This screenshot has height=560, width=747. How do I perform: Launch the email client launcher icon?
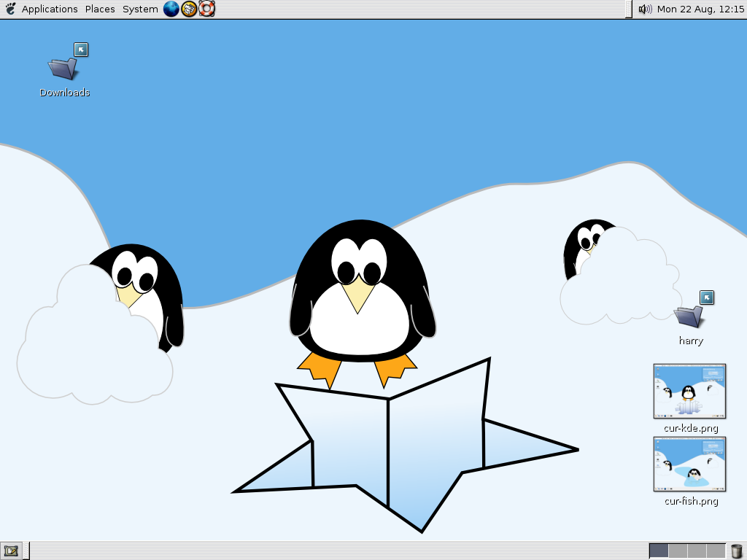[x=189, y=9]
